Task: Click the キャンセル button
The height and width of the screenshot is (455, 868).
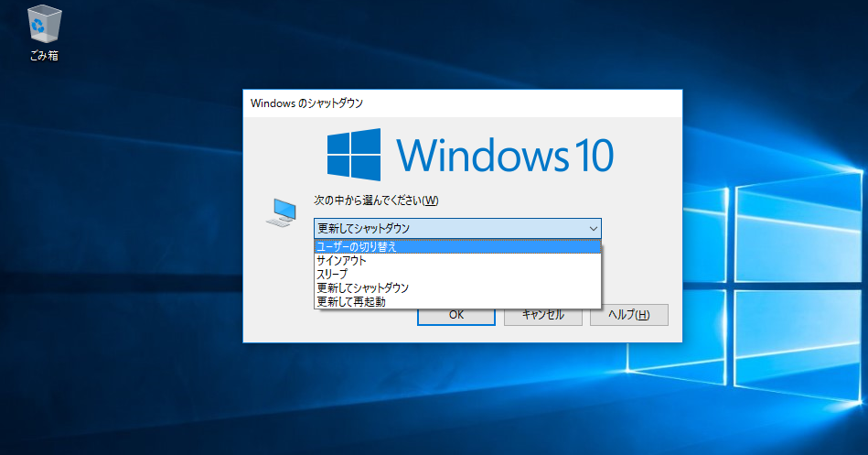Action: (x=543, y=315)
